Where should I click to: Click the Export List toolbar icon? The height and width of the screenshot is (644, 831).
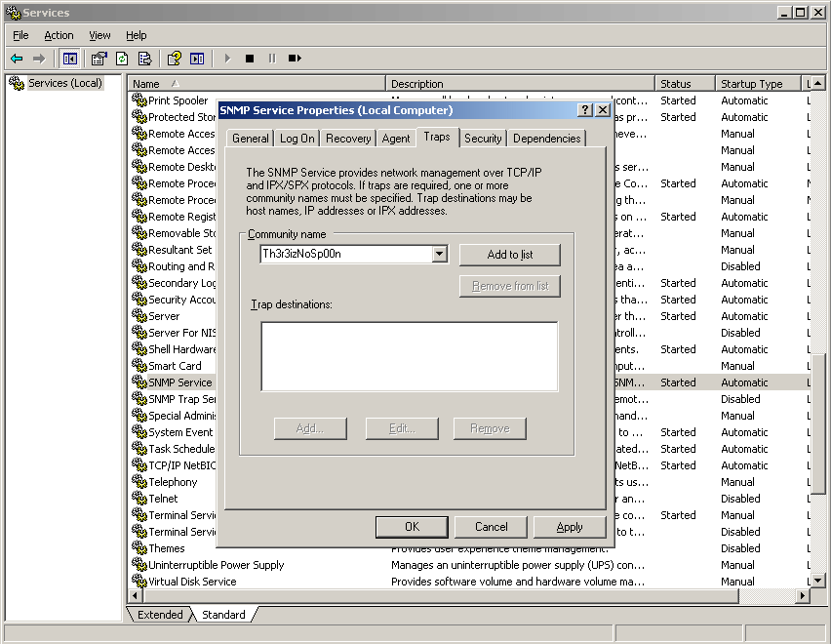145,59
